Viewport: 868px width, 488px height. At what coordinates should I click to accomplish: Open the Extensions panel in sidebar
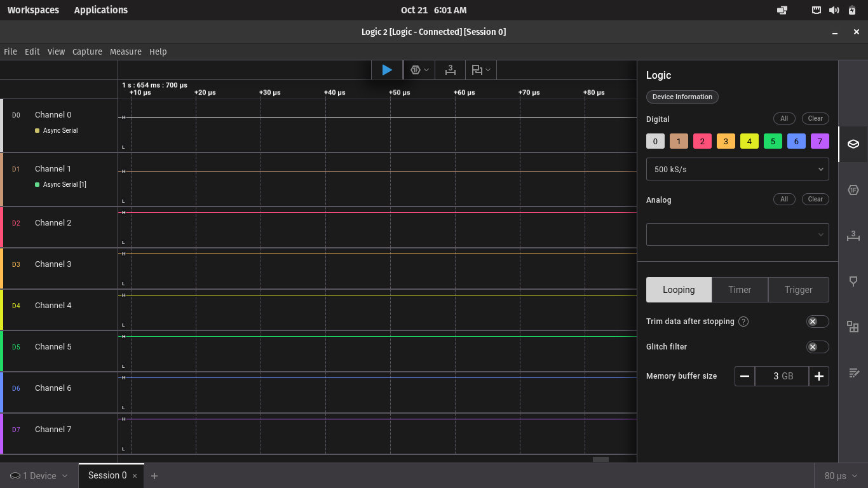click(853, 327)
